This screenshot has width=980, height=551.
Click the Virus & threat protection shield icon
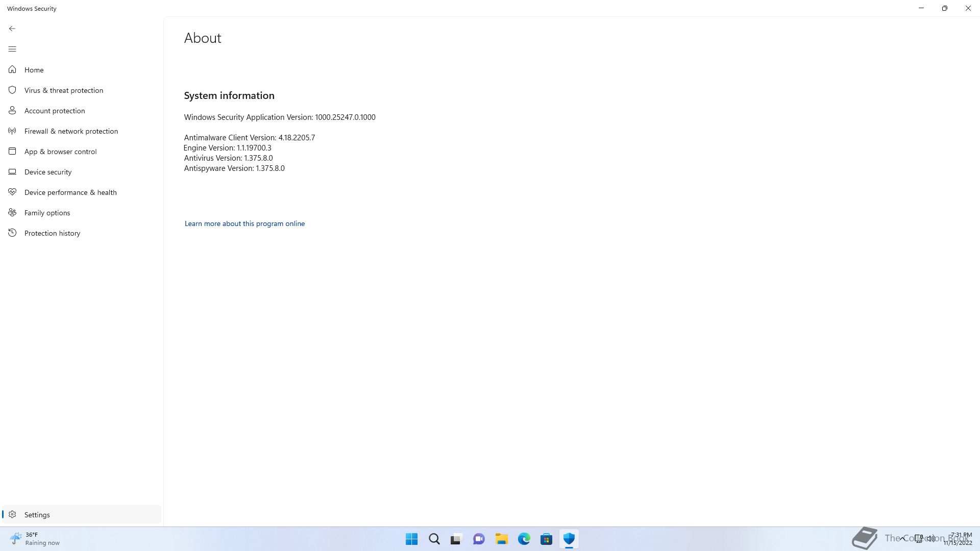[12, 90]
